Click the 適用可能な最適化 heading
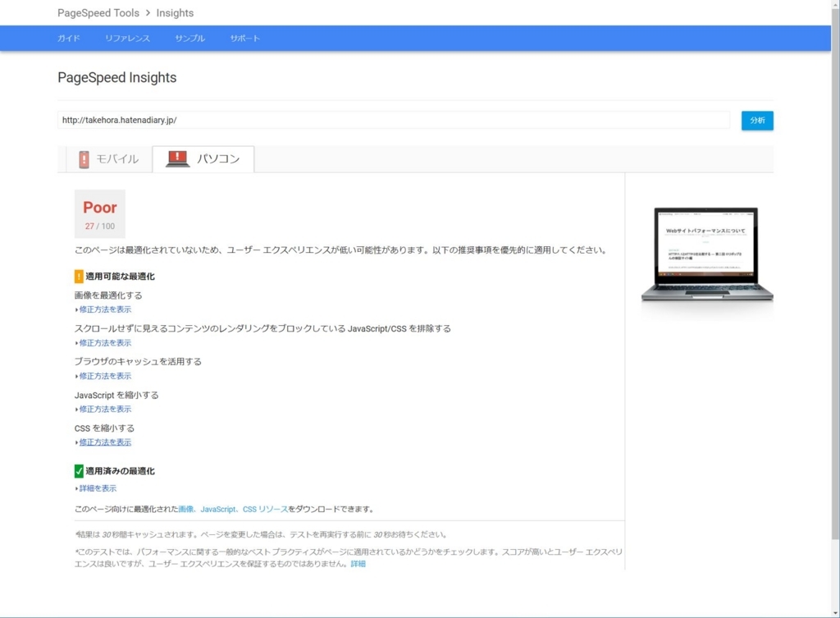This screenshot has height=618, width=840. 120,277
